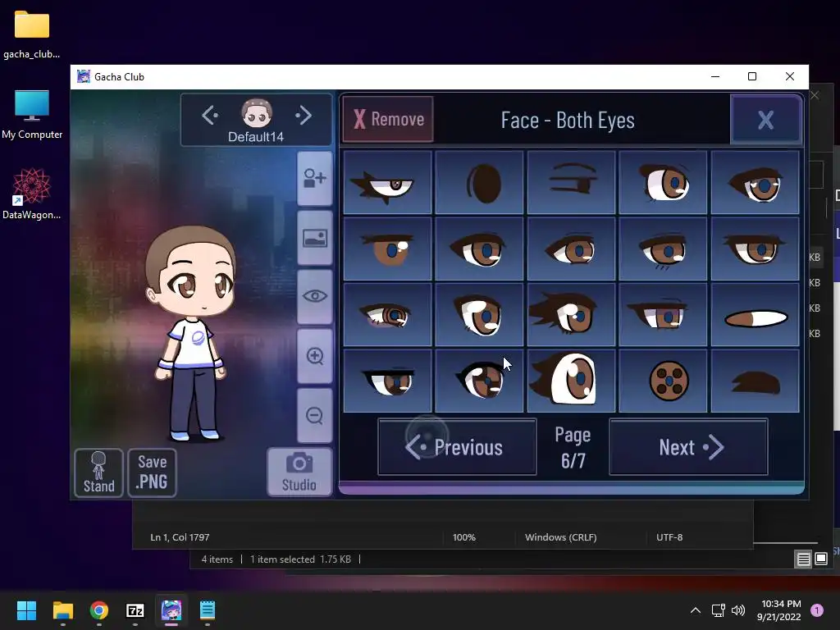This screenshot has height=630, width=840.
Task: Open the Windows Start menu
Action: [x=26, y=610]
